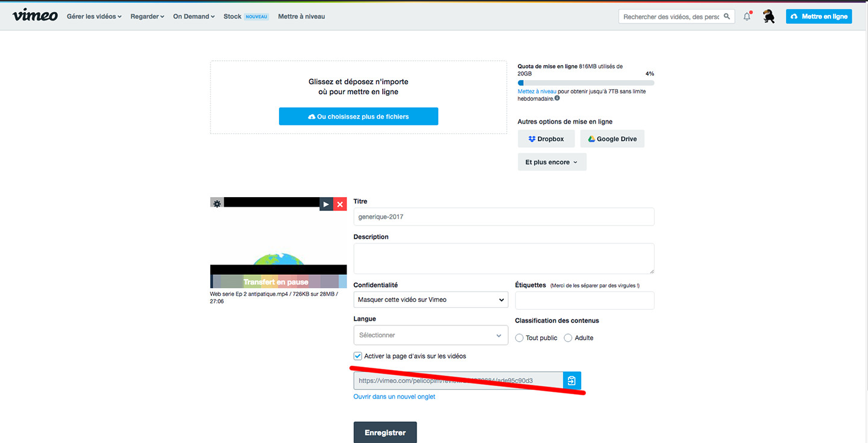This screenshot has width=868, height=443.
Task: Click the upload quota progress bar
Action: click(585, 83)
